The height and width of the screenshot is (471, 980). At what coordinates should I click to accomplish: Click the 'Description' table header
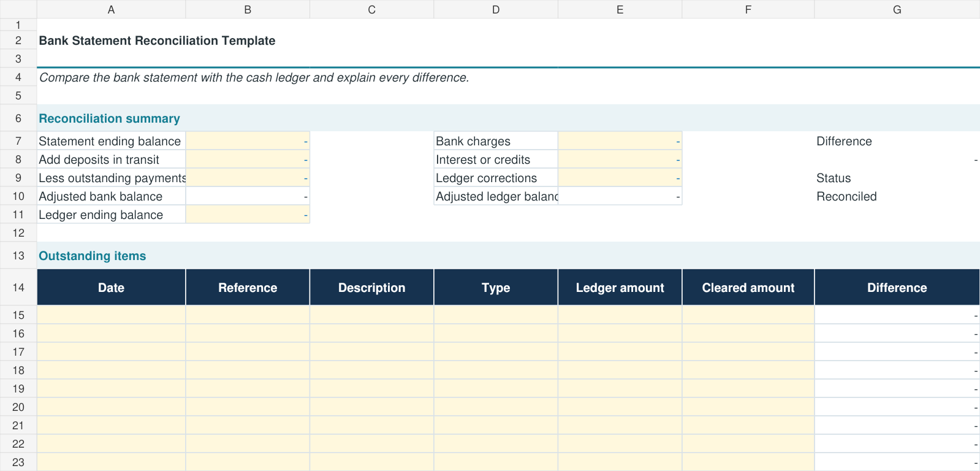pos(371,287)
